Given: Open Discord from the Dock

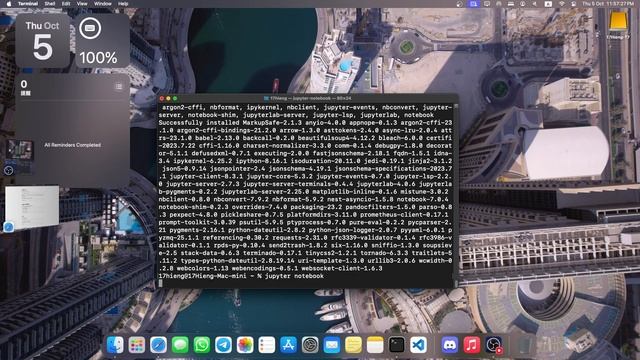Looking at the screenshot, I should [x=449, y=345].
